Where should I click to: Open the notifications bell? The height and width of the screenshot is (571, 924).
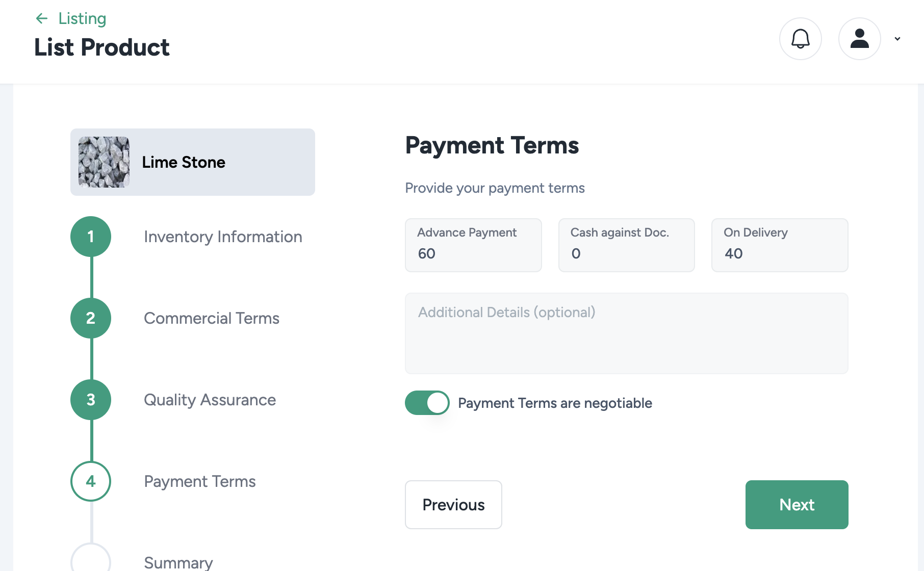pyautogui.click(x=800, y=39)
